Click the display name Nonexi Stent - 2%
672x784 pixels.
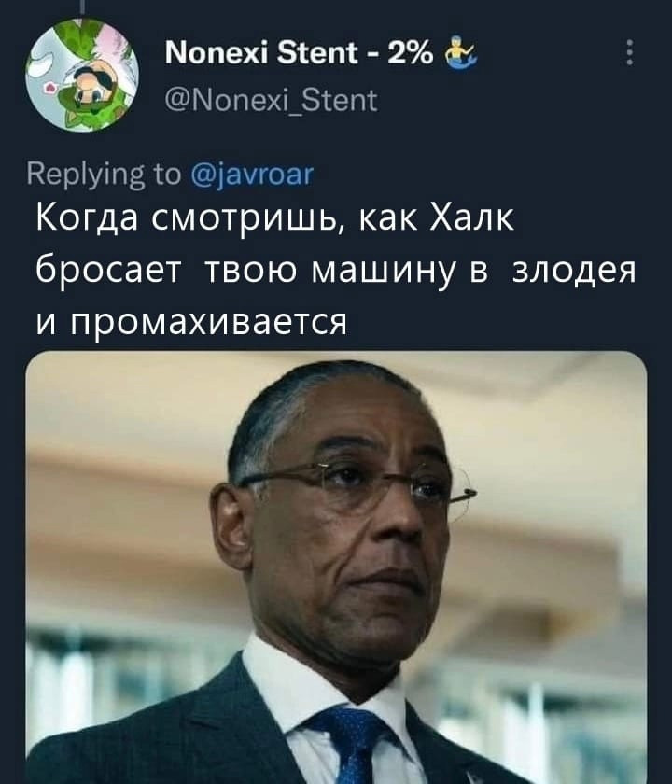click(299, 52)
